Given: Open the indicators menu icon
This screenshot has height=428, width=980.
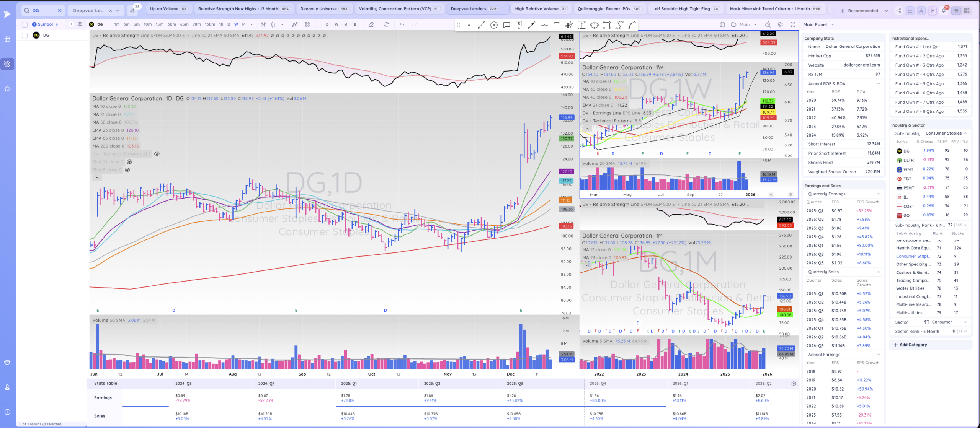Looking at the screenshot, I should click(x=294, y=24).
